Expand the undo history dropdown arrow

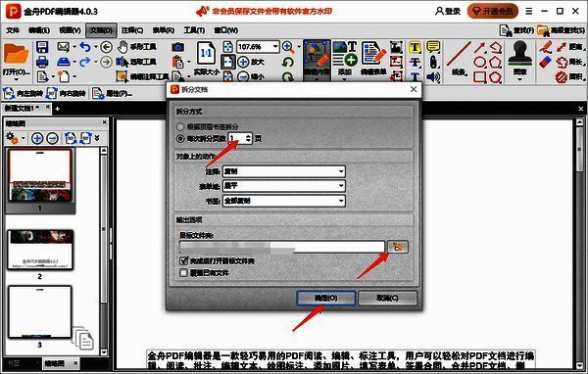coord(95,47)
